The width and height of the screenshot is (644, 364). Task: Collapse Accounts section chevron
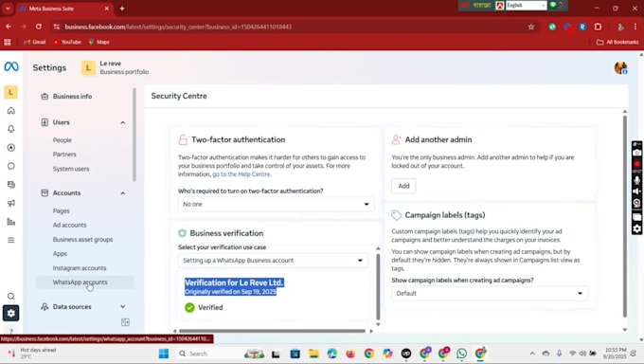pyautogui.click(x=123, y=193)
